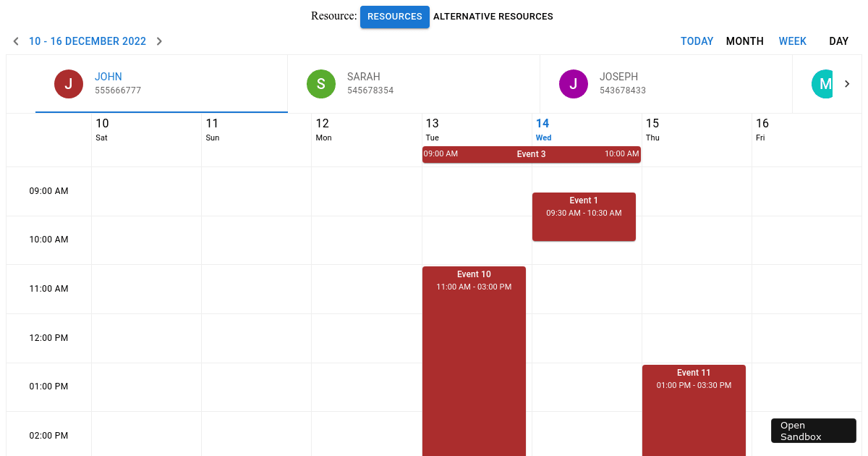Viewport: 868px width, 456px height.
Task: Jump to Today
Action: point(697,41)
